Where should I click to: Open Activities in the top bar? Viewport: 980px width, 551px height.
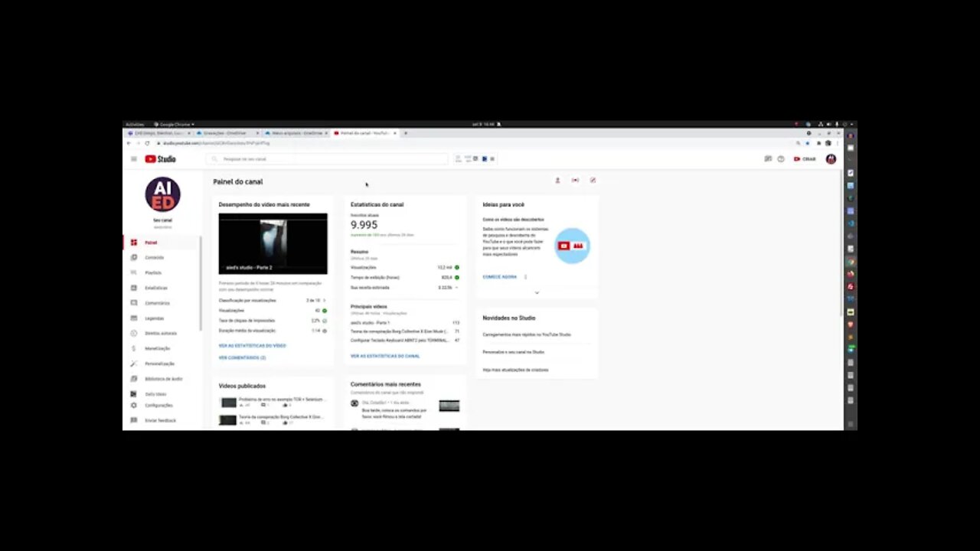pyautogui.click(x=135, y=124)
